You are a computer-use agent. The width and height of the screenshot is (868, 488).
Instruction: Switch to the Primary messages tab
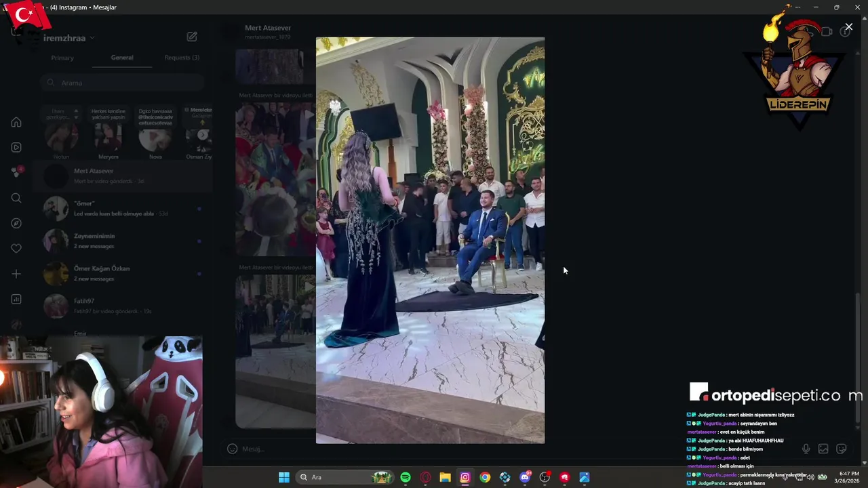click(62, 58)
